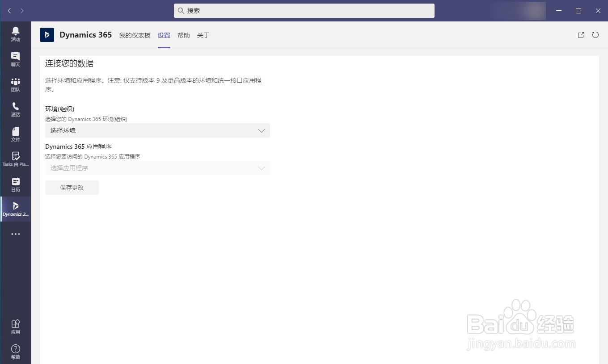This screenshot has width=608, height=364.
Task: Click the Dynamics 365 应用程序 label
Action: pyautogui.click(x=78, y=146)
